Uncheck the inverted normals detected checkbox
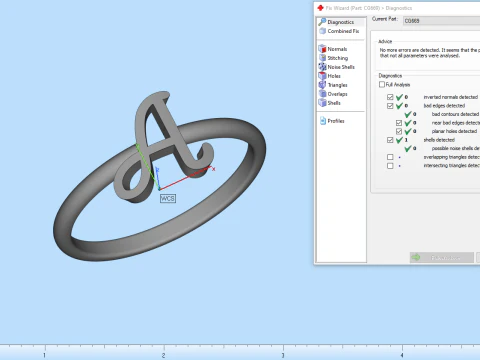The image size is (480, 360). click(x=390, y=97)
